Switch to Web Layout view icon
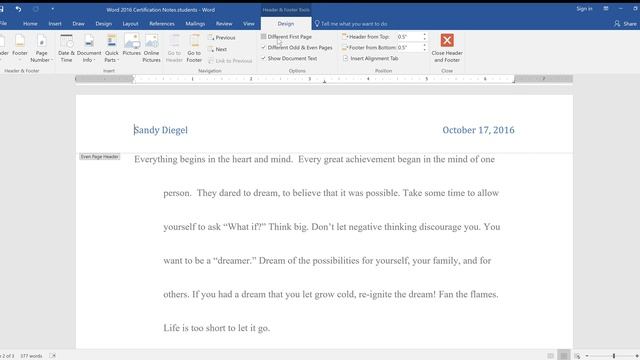This screenshot has height=360, width=640. tap(577, 356)
